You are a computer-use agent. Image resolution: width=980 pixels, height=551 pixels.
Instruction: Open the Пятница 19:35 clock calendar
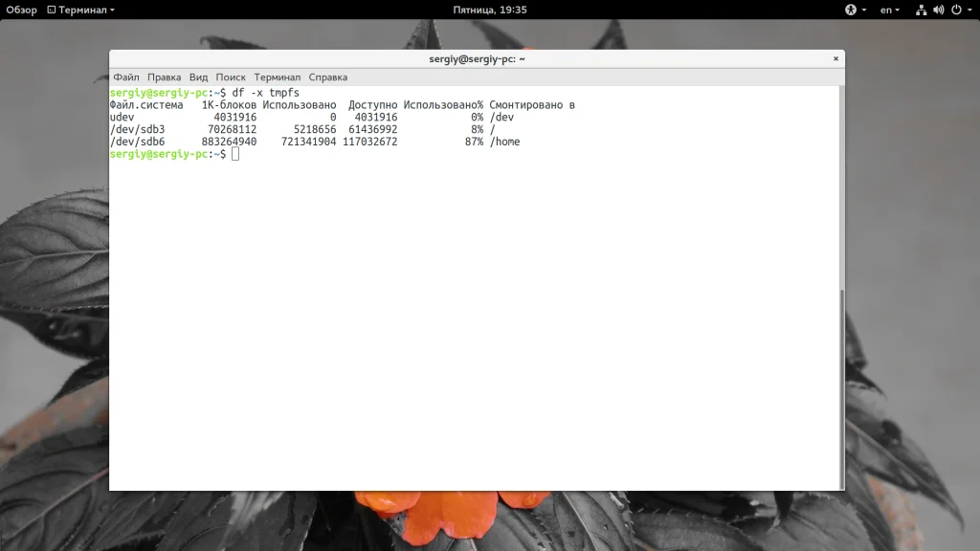click(x=490, y=10)
